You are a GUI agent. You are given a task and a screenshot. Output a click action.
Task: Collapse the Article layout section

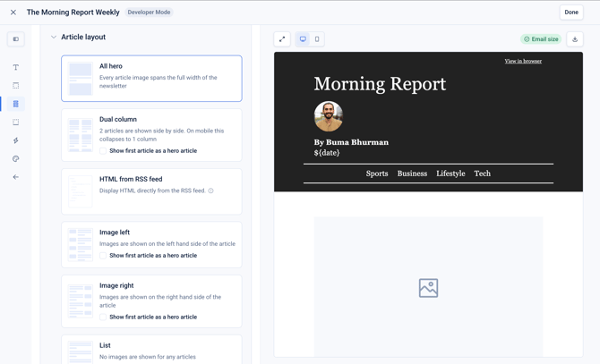54,37
